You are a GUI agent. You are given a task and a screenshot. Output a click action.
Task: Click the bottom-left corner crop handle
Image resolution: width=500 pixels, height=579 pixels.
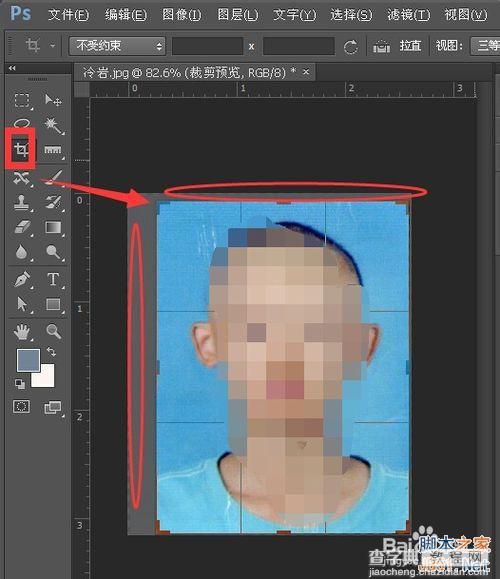(162, 527)
